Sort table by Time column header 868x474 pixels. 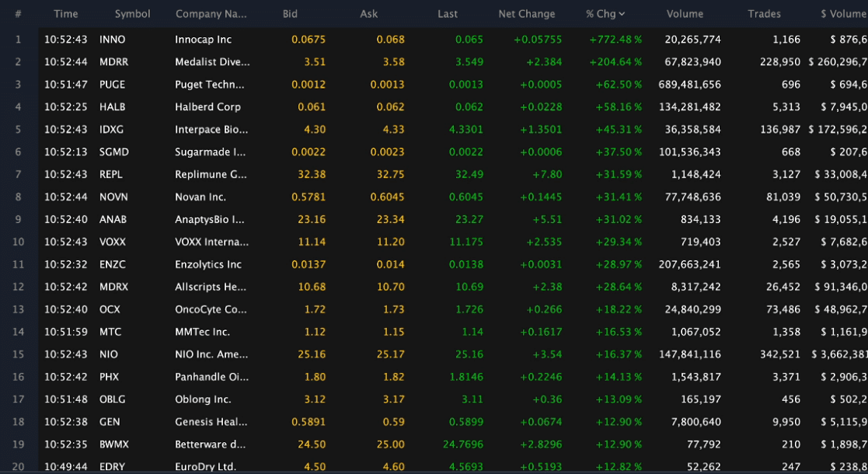tap(66, 14)
